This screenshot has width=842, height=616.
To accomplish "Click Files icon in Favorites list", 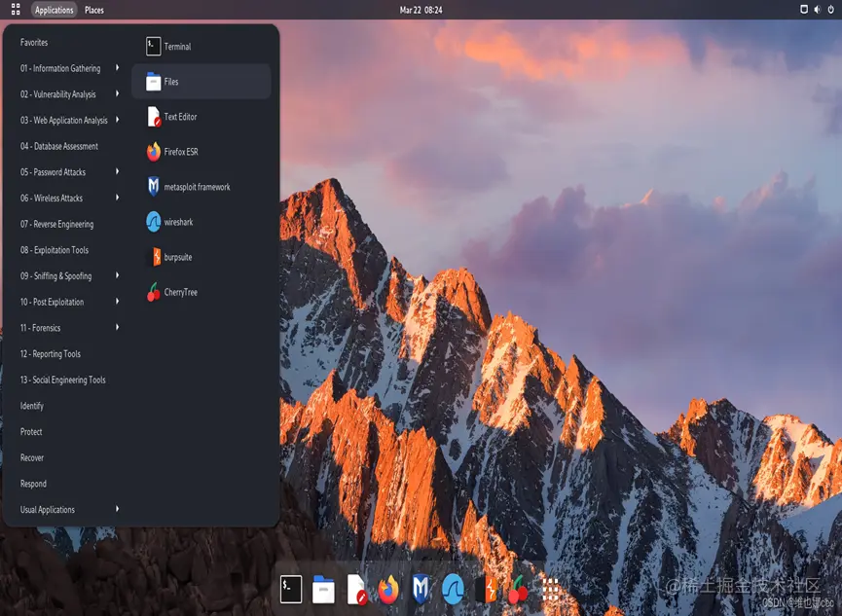I will coord(153,82).
